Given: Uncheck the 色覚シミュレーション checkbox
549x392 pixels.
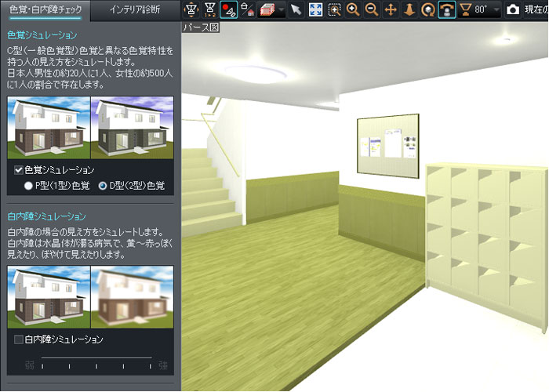Looking at the screenshot, I should click(x=19, y=170).
